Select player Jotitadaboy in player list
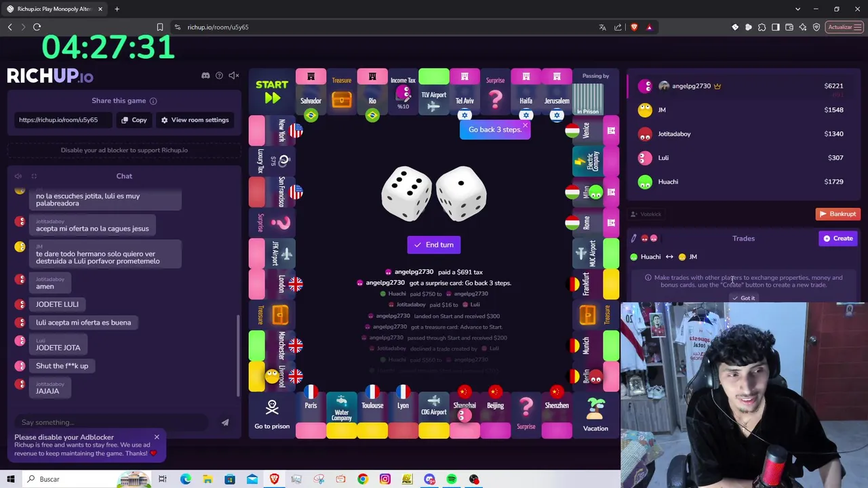This screenshot has height=488, width=868. (743, 134)
